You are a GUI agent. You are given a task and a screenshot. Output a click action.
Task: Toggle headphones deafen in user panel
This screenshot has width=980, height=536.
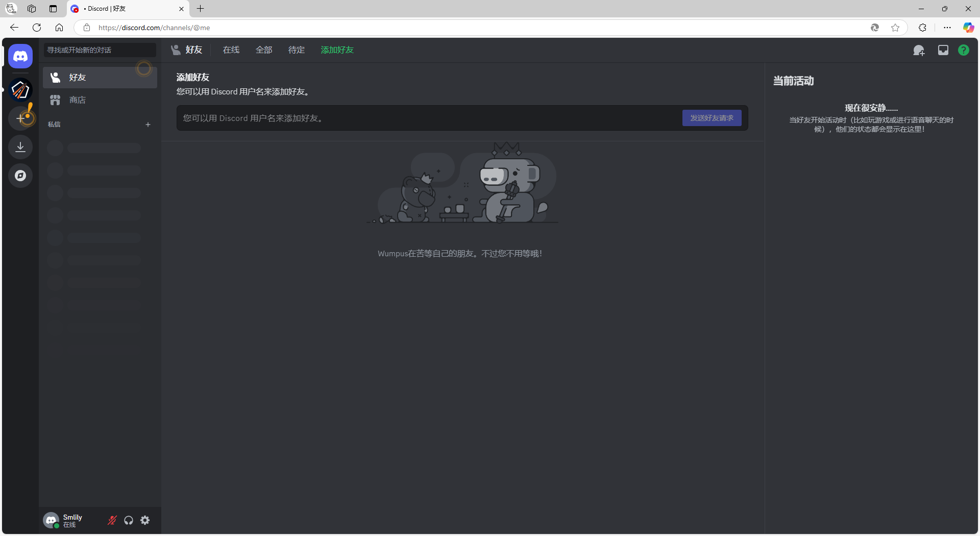[x=129, y=520]
